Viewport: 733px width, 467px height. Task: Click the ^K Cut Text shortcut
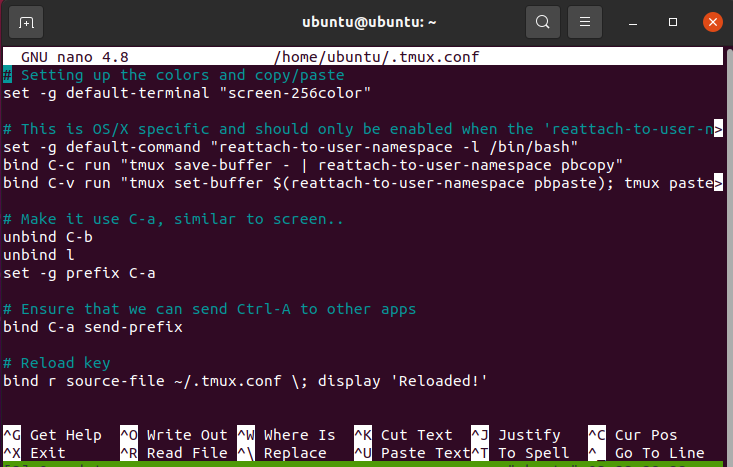[403, 435]
